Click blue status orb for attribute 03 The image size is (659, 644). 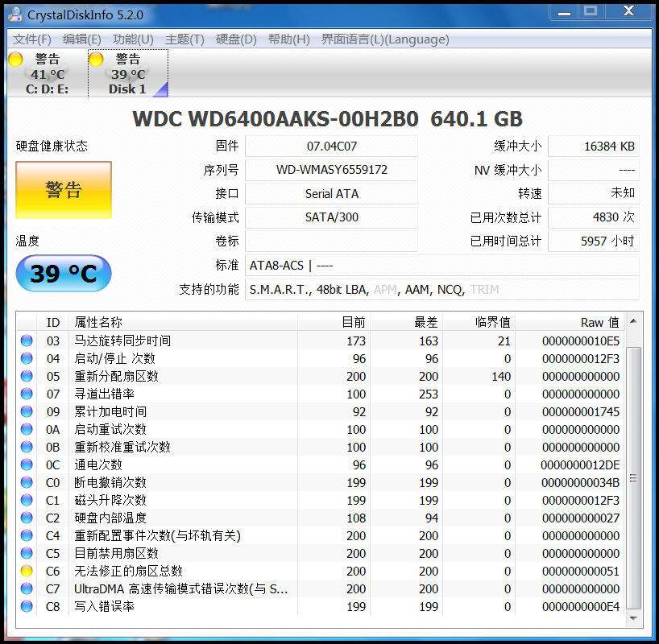click(27, 341)
